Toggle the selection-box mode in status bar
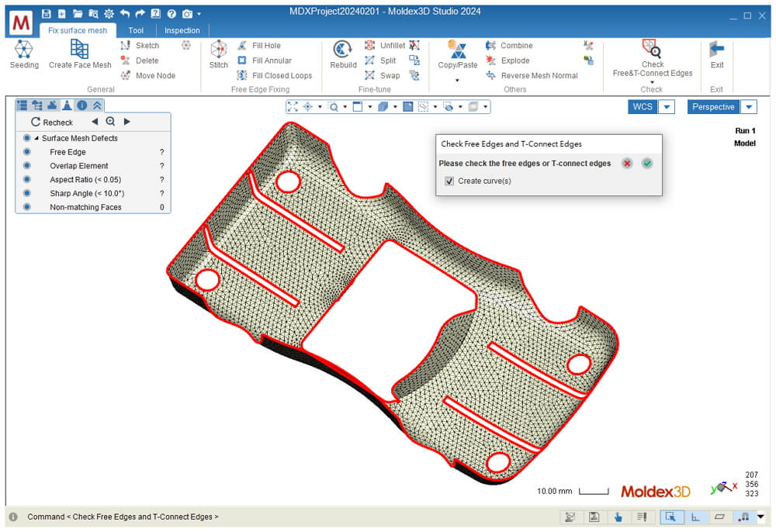Image resolution: width=776 pixels, height=532 pixels. pos(671,517)
